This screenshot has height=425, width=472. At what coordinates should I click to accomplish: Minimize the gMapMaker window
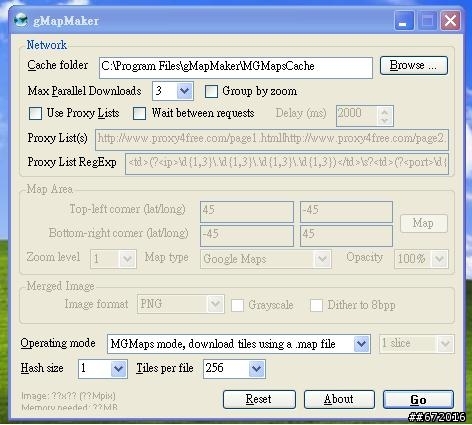tap(404, 21)
